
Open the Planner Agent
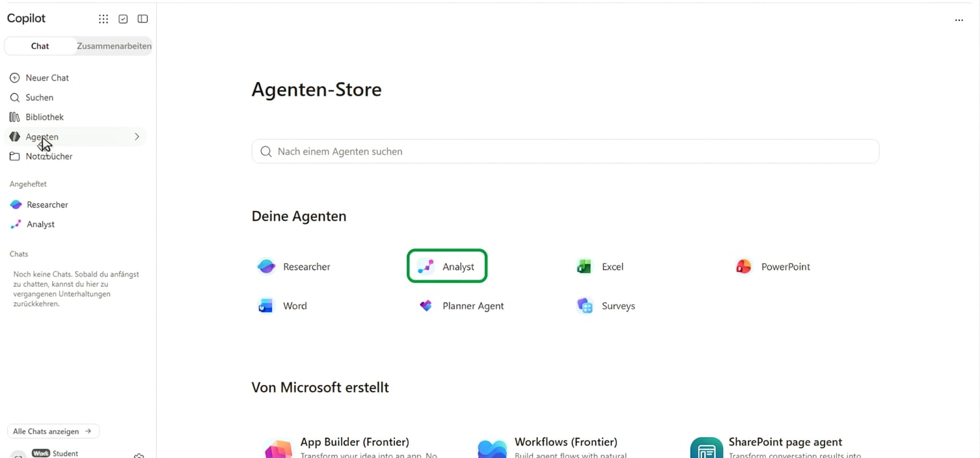coord(461,306)
